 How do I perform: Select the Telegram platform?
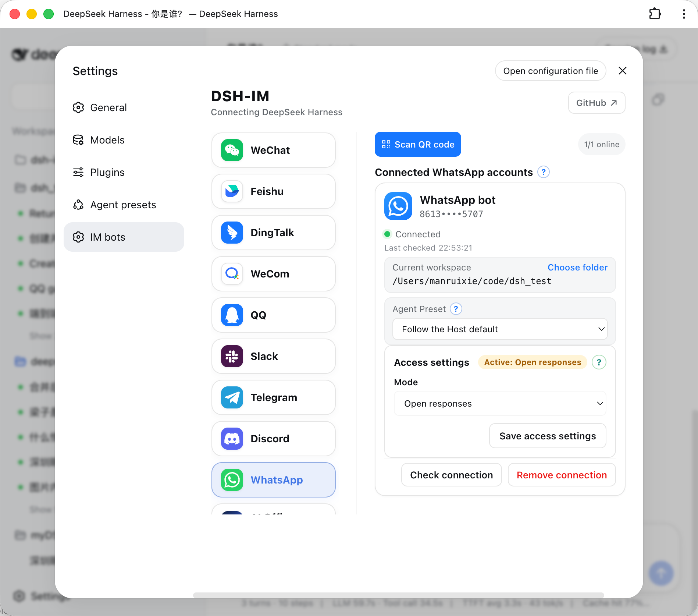pyautogui.click(x=273, y=397)
